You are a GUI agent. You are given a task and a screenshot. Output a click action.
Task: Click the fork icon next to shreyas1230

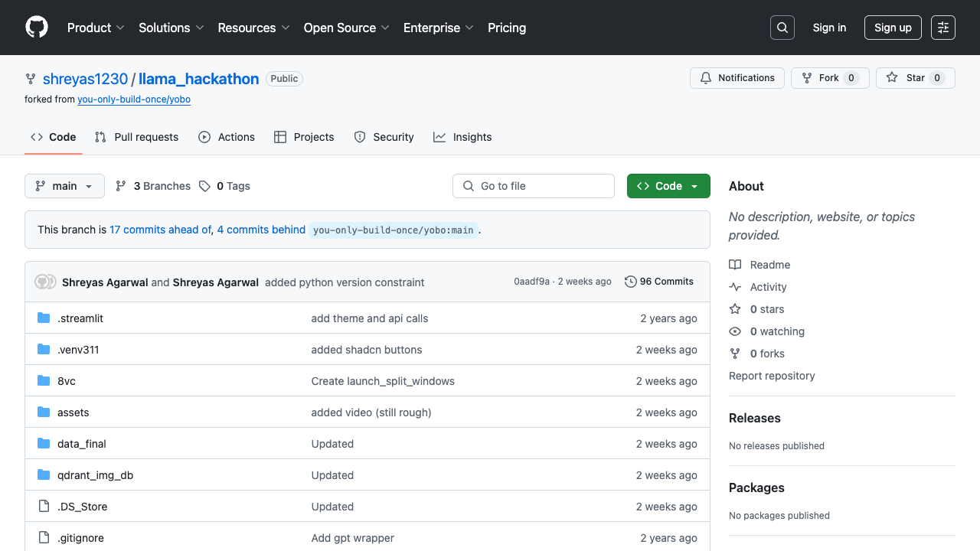31,79
